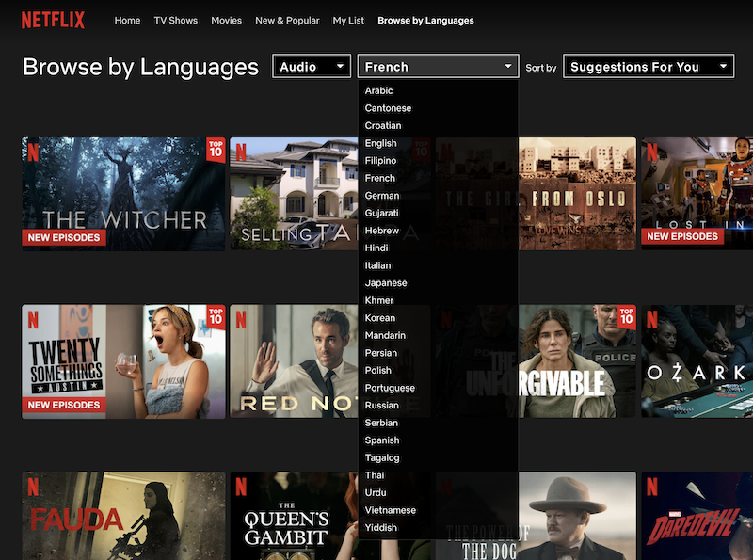
Task: Choose Portuguese from the language list
Action: 390,388
